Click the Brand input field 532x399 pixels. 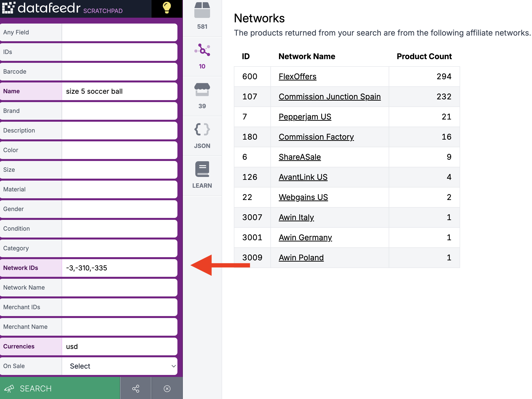click(x=120, y=111)
